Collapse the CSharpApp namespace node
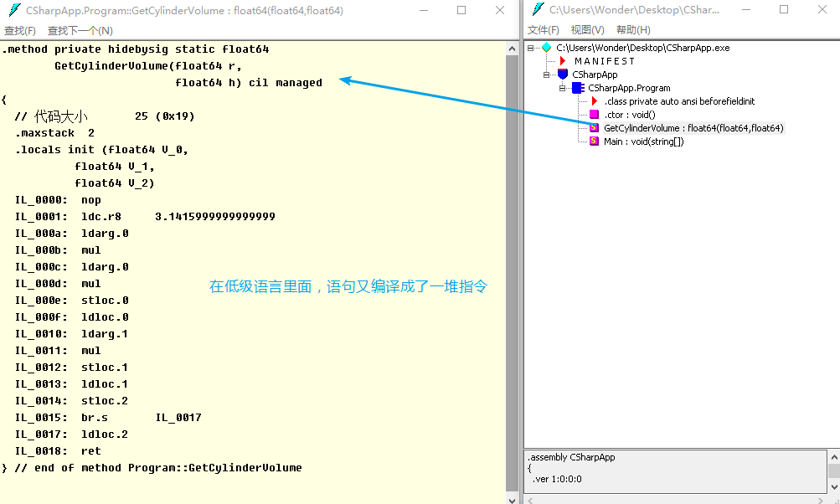Screen dimensions: 840x504 pyautogui.click(x=546, y=75)
